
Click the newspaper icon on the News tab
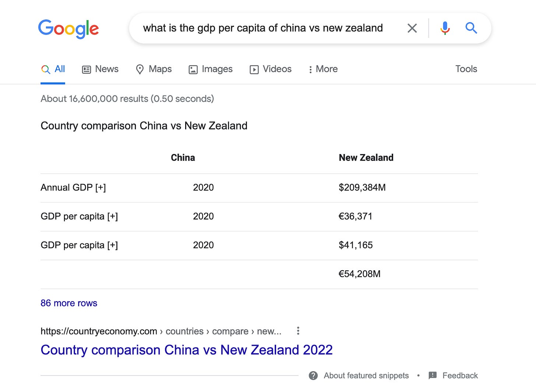click(x=87, y=69)
